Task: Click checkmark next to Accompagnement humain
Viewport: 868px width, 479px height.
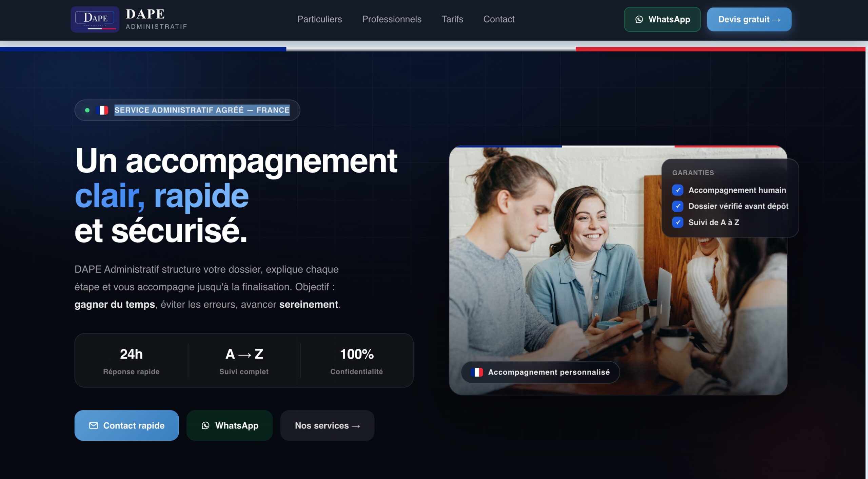Action: (x=678, y=190)
